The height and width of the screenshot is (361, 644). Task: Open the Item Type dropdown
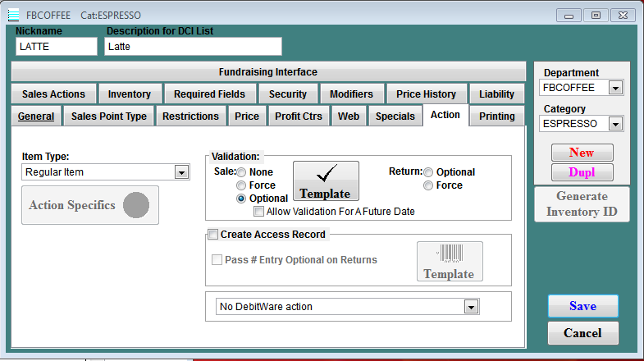181,172
